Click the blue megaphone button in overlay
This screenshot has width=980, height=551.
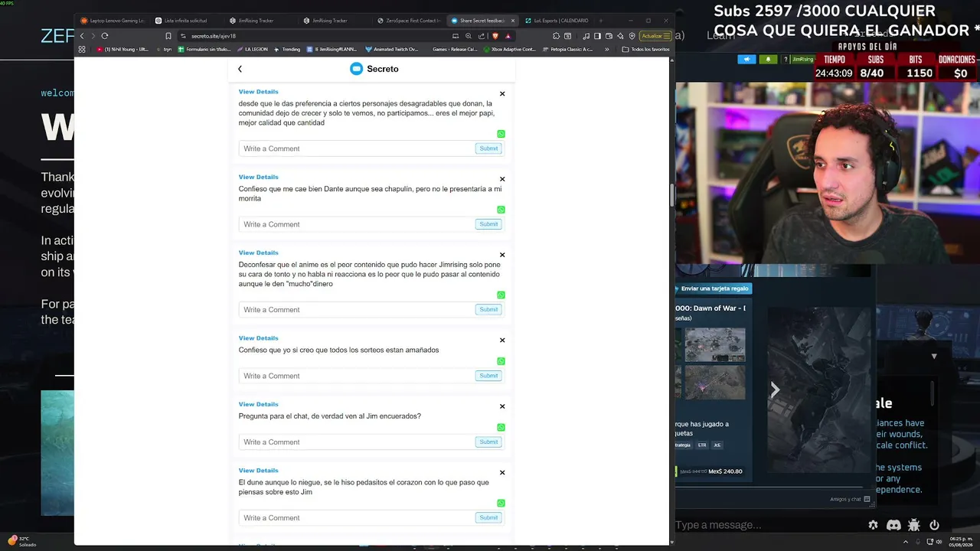[x=746, y=59]
